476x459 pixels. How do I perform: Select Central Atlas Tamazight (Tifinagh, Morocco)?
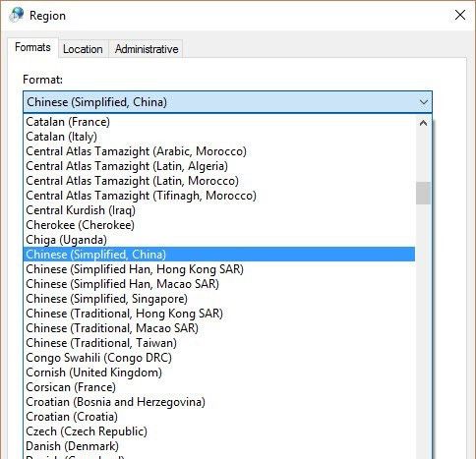[x=219, y=196]
